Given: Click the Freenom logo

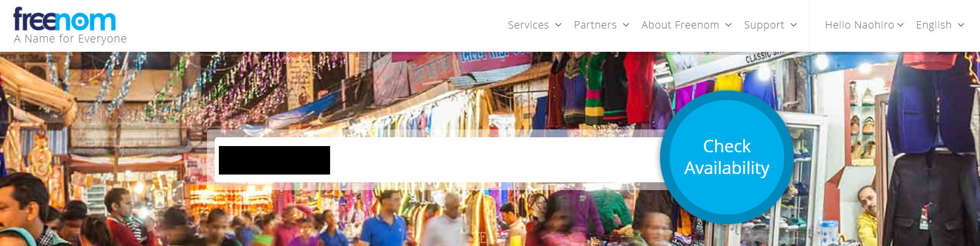Looking at the screenshot, I should pyautogui.click(x=65, y=19).
